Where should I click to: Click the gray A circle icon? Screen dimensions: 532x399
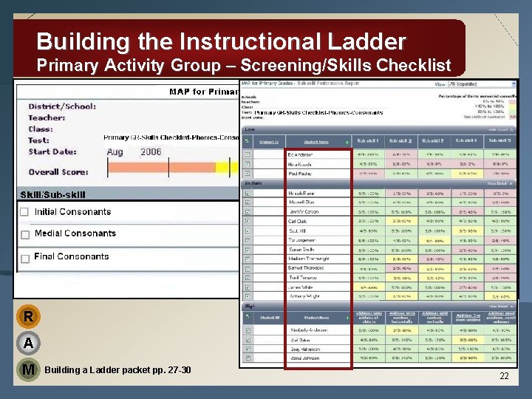pyautogui.click(x=29, y=343)
